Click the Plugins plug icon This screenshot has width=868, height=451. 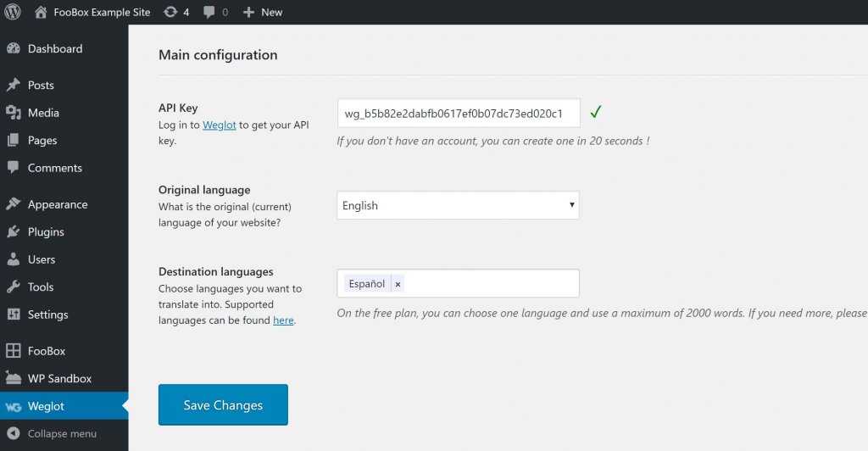[x=13, y=232]
